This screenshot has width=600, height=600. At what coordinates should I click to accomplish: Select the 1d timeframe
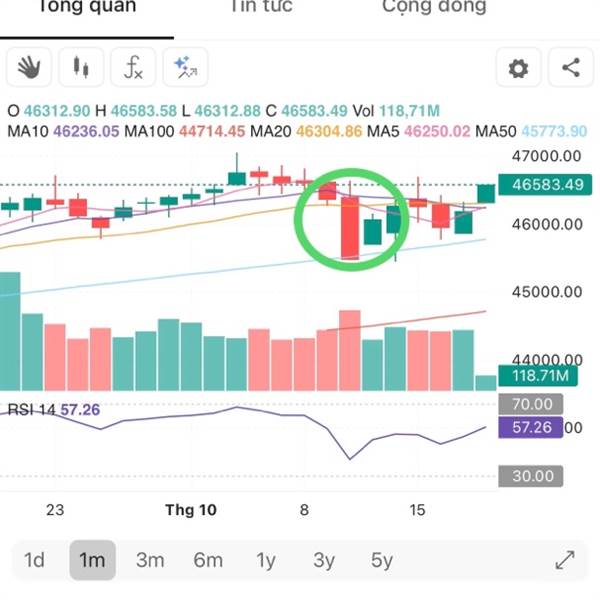point(34,560)
